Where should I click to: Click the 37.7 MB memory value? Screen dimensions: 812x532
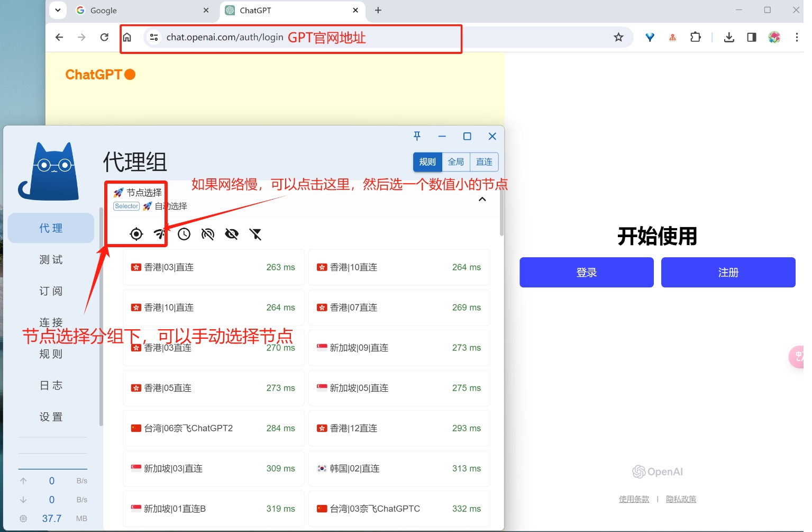coord(52,519)
